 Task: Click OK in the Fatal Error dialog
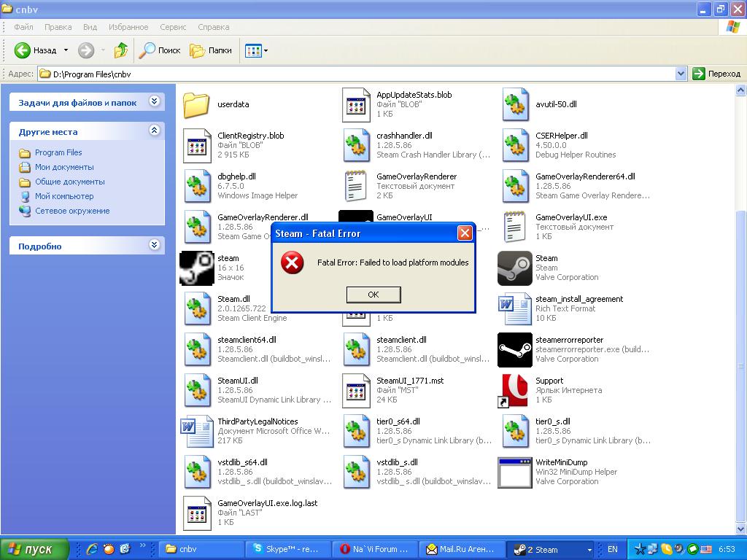(x=373, y=295)
